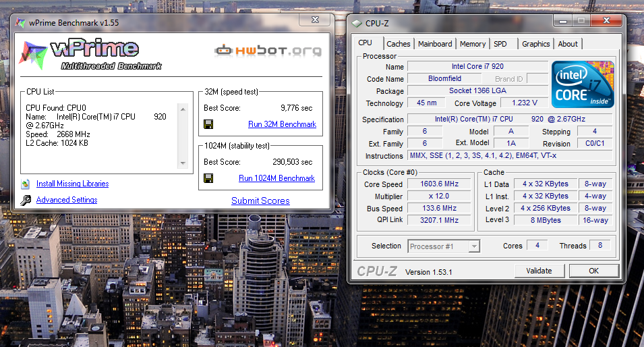Click the Level 3 16-way value
Screen dimensions: 644x347
[595, 220]
